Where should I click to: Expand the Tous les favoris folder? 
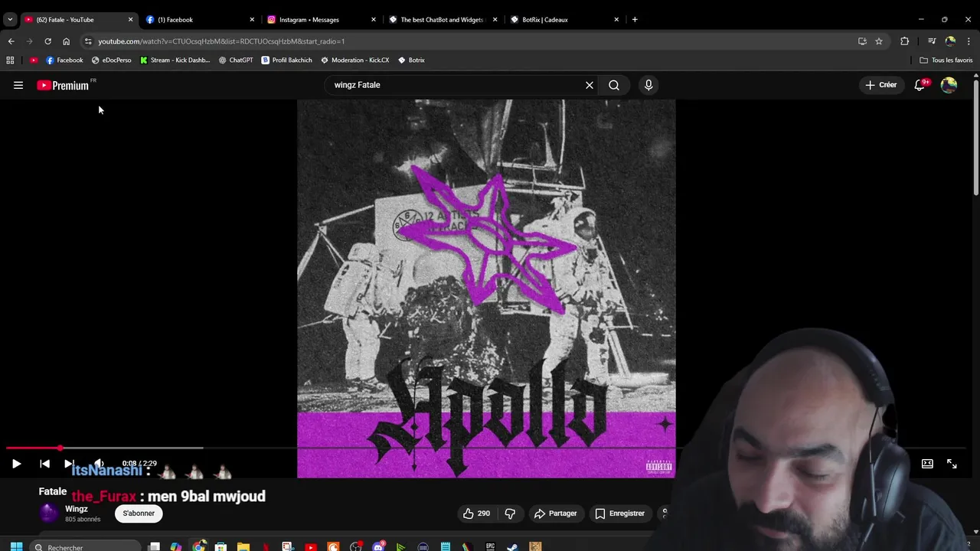946,60
